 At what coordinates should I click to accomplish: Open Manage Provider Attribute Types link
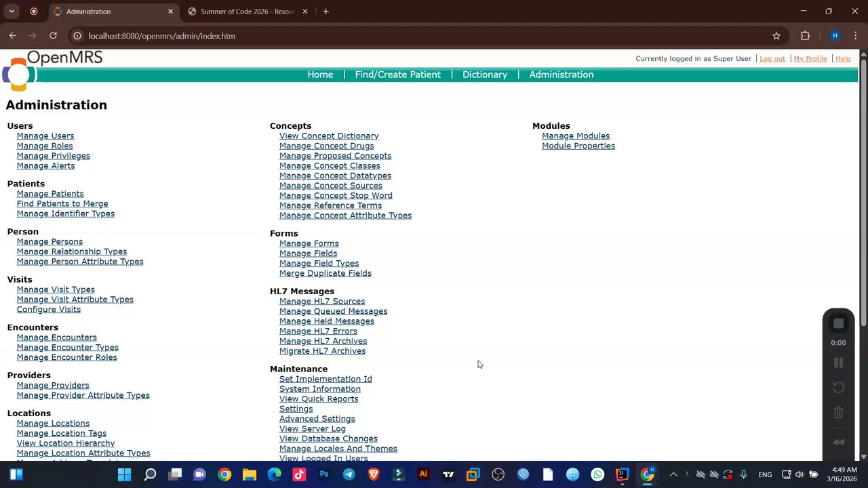[x=83, y=395]
